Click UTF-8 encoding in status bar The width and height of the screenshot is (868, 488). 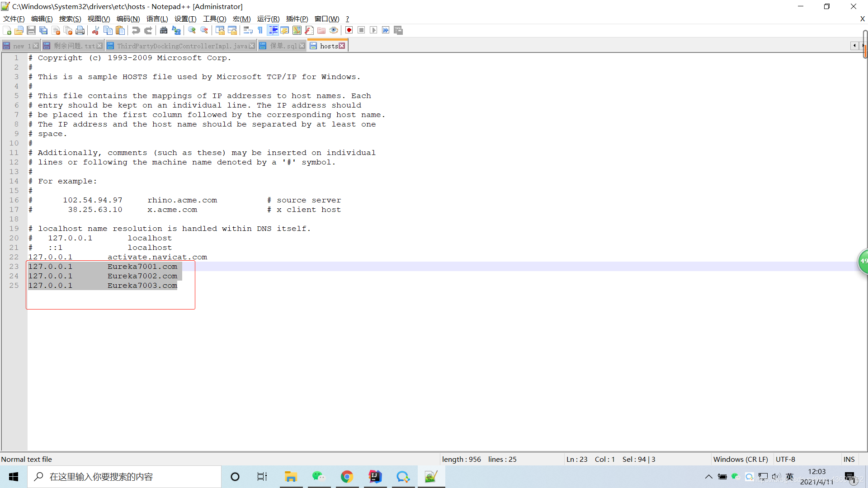click(x=785, y=459)
